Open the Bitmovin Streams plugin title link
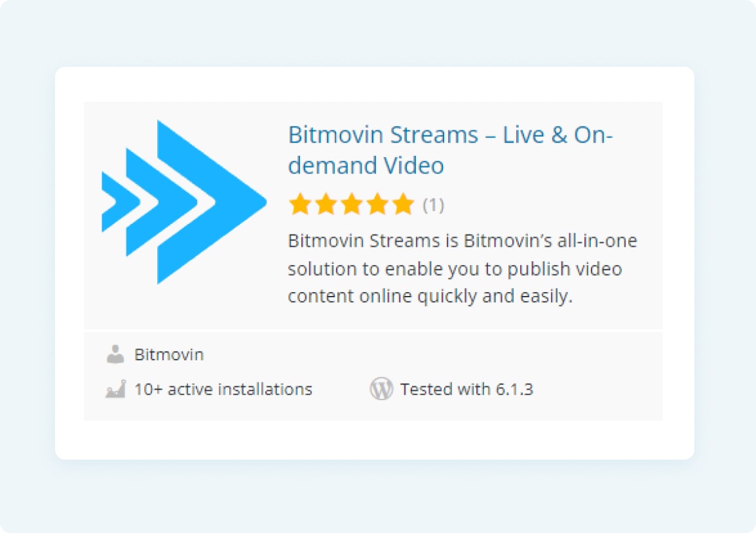 (450, 150)
